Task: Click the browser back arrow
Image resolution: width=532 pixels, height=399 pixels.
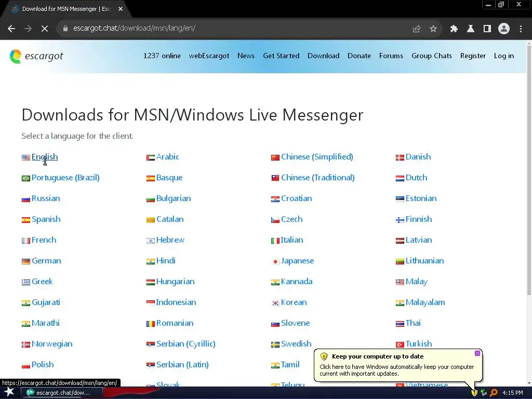Action: click(x=11, y=29)
